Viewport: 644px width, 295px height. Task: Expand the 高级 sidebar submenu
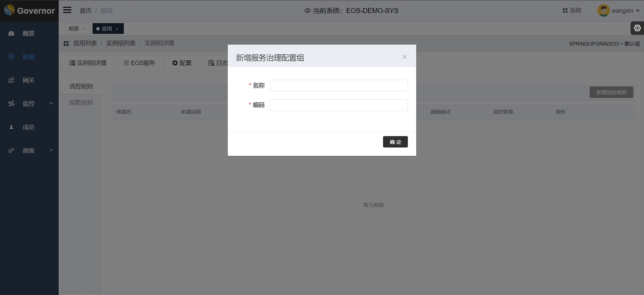coord(51,150)
